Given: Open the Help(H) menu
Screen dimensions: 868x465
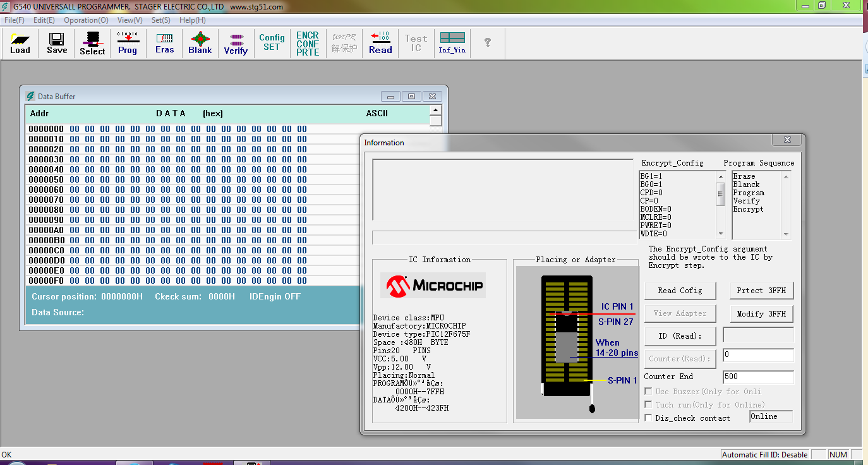Looking at the screenshot, I should click(192, 20).
